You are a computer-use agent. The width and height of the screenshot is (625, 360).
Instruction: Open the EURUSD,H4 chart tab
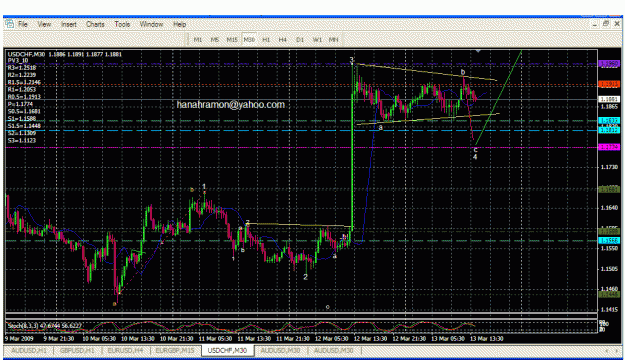click(x=126, y=350)
